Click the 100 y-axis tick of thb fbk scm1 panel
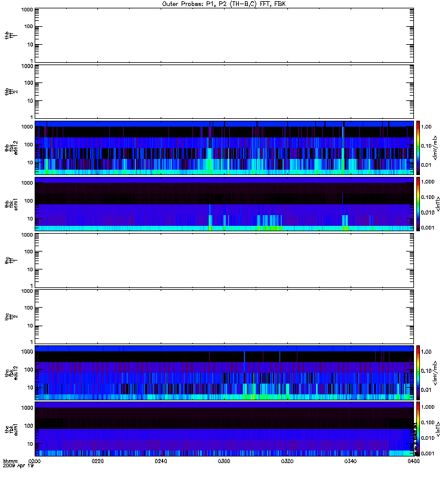The width and height of the screenshot is (448, 478). point(29,201)
